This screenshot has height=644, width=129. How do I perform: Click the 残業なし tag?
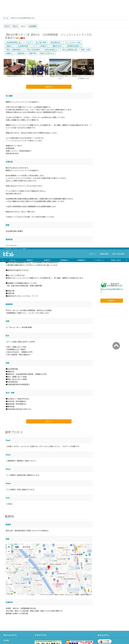point(10,46)
